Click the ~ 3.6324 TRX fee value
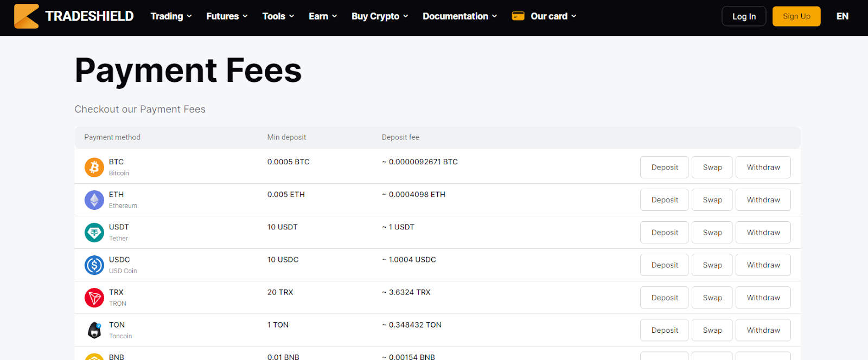The image size is (868, 360). pyautogui.click(x=406, y=292)
